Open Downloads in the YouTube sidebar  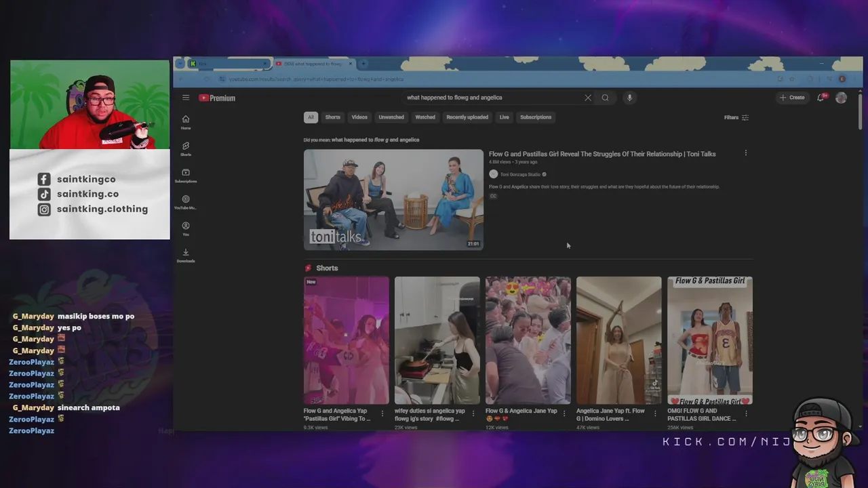click(x=186, y=256)
